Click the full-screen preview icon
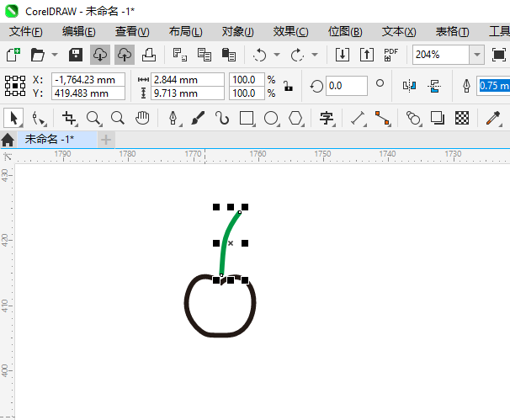 499,55
